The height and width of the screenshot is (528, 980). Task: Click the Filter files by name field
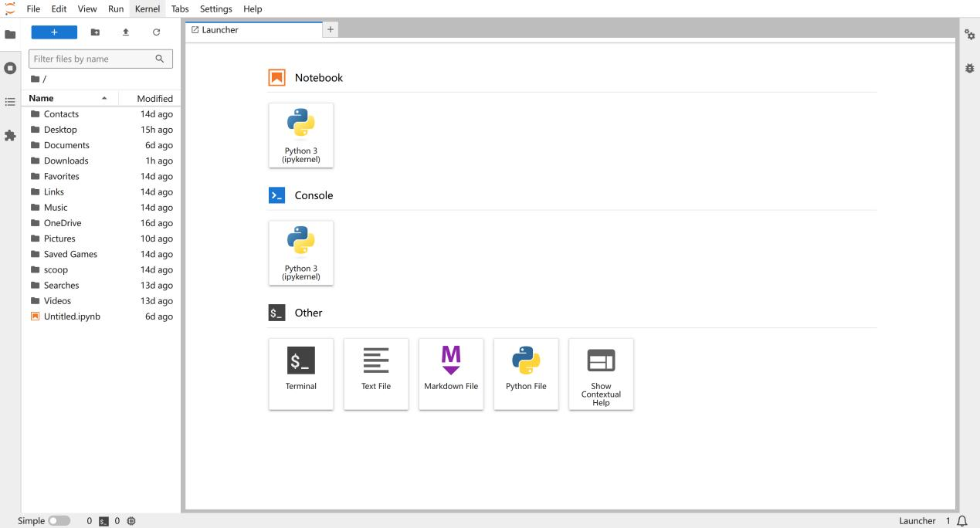coord(100,59)
